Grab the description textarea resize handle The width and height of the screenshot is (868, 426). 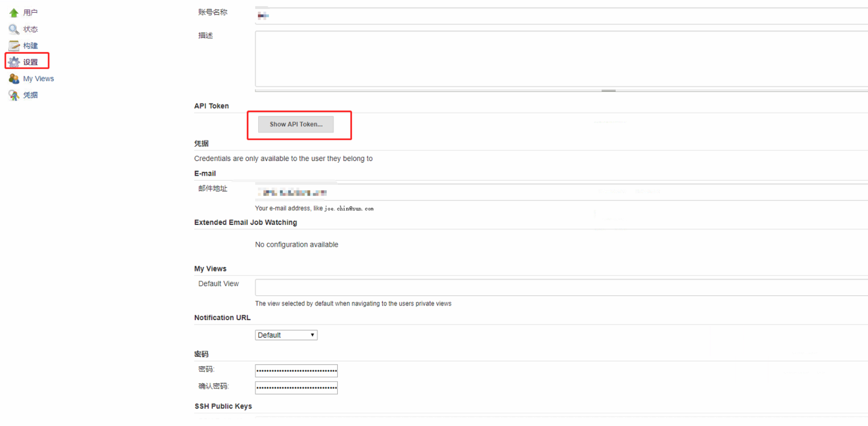tap(608, 91)
